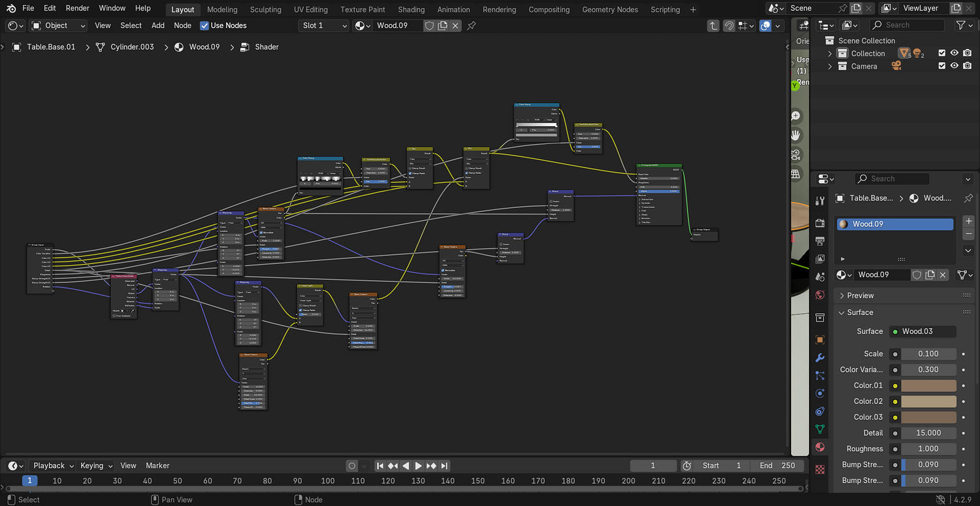Image resolution: width=980 pixels, height=506 pixels.
Task: Click the viewport zoom magnifier gizmo
Action: click(x=795, y=116)
